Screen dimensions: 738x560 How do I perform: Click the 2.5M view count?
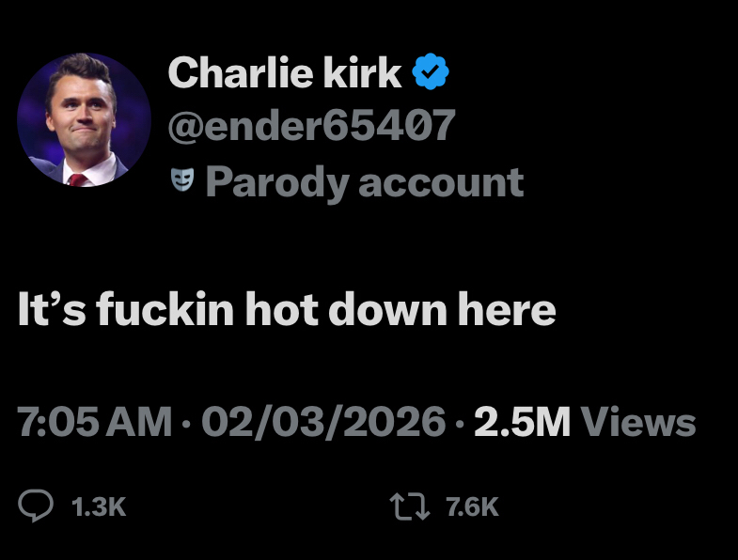click(x=523, y=423)
